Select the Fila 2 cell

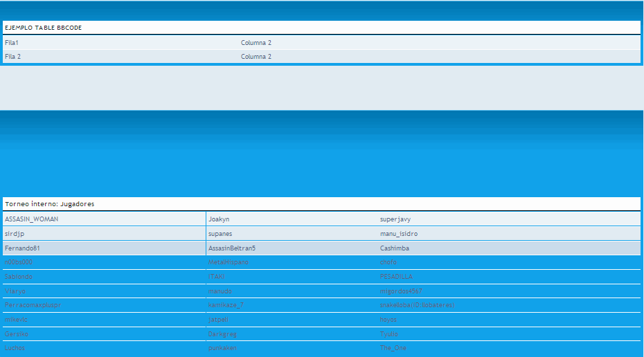tap(13, 57)
